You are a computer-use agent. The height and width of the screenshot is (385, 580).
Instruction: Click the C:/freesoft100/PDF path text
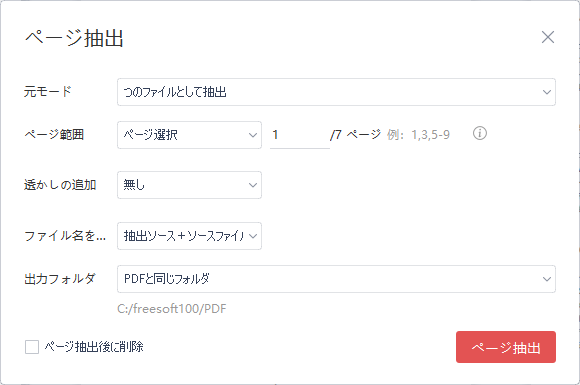point(172,308)
